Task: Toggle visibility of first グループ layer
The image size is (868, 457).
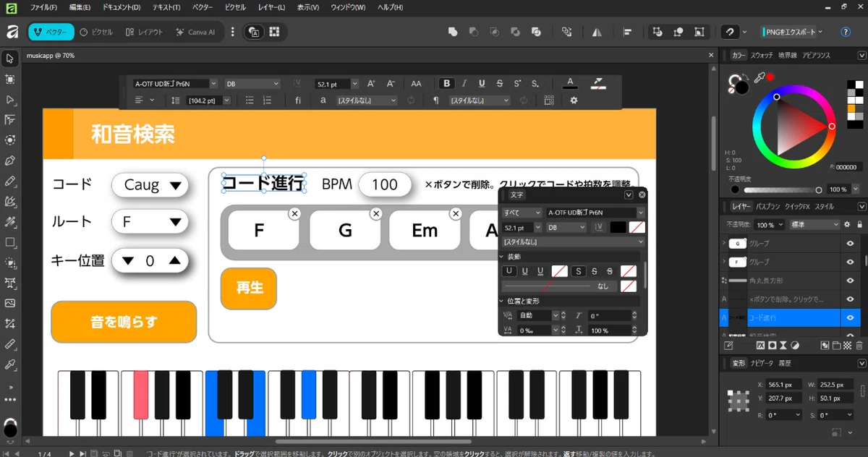Action: (x=851, y=244)
